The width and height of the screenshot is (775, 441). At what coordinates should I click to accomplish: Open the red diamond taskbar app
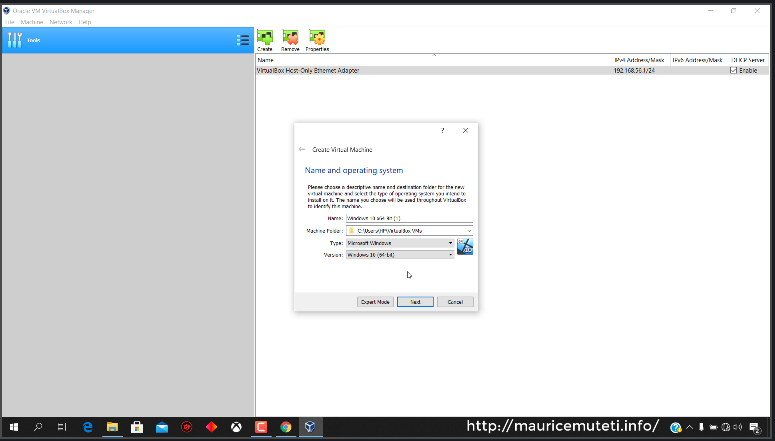point(212,427)
